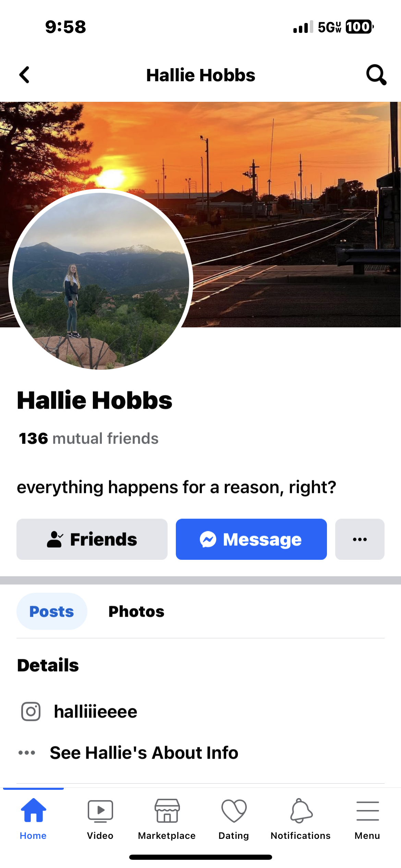Screen dimensions: 401x868
Task: Tap the Messenger icon on Message button
Action: click(208, 539)
